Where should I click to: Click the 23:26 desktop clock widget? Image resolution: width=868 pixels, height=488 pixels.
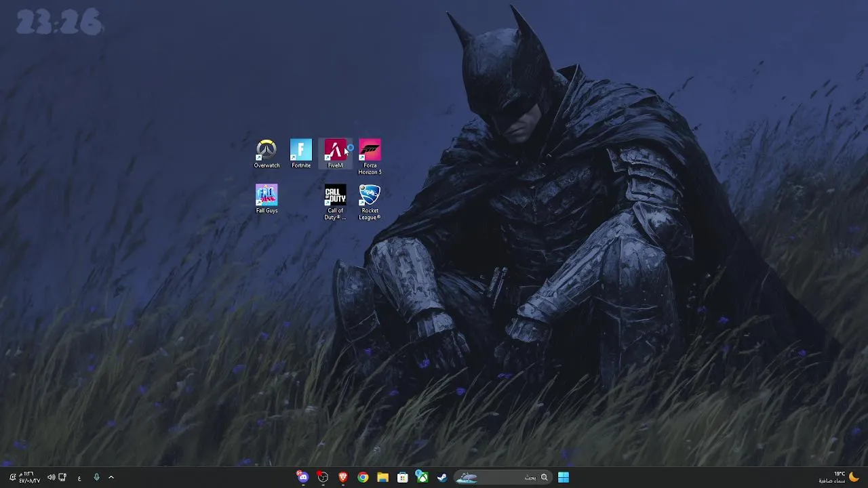pos(59,22)
